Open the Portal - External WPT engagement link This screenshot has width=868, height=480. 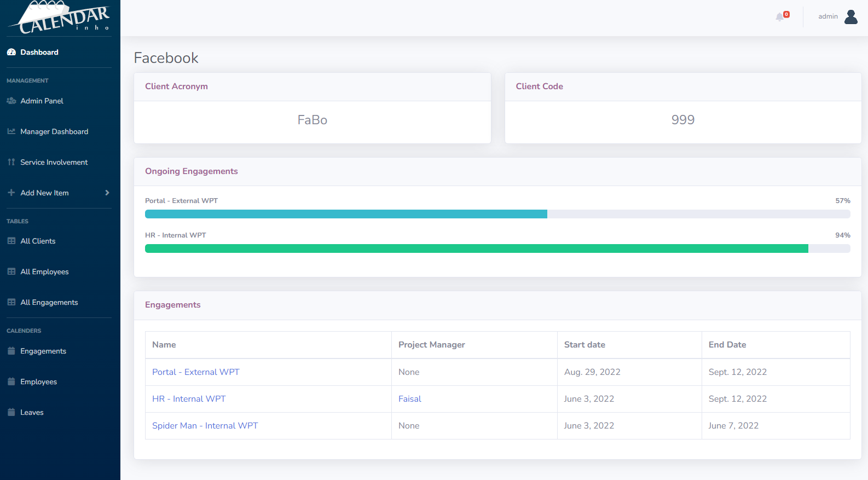196,372
